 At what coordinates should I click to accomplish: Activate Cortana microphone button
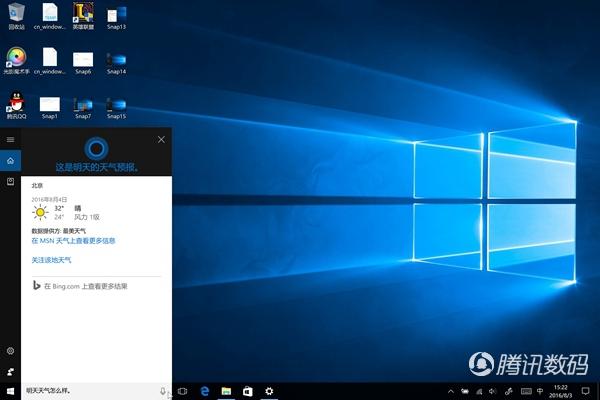coord(163,391)
